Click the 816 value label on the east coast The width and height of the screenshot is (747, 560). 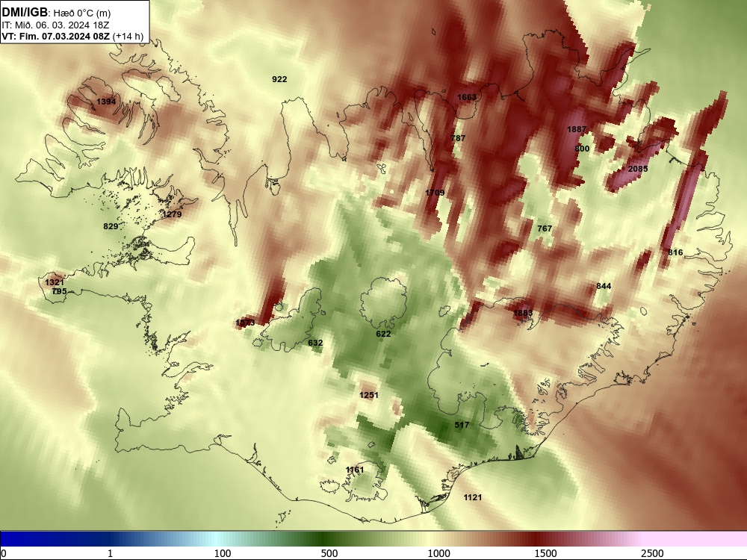pyautogui.click(x=675, y=252)
